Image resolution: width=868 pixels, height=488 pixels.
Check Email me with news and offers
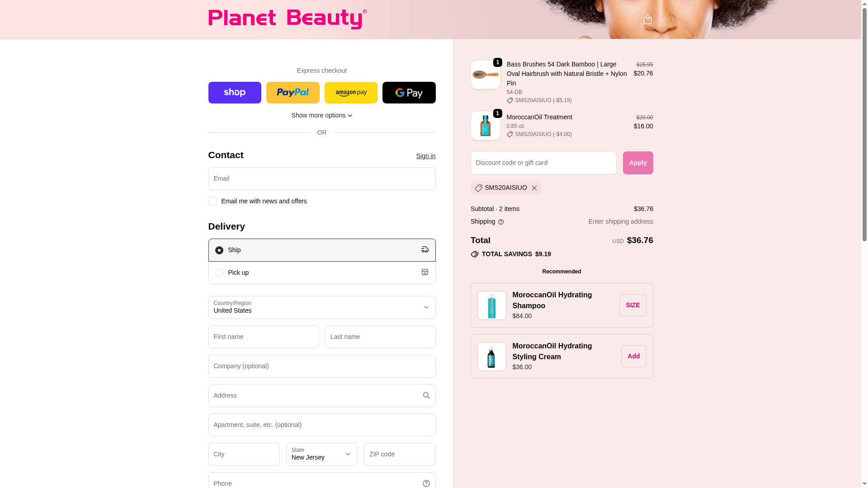pyautogui.click(x=212, y=201)
